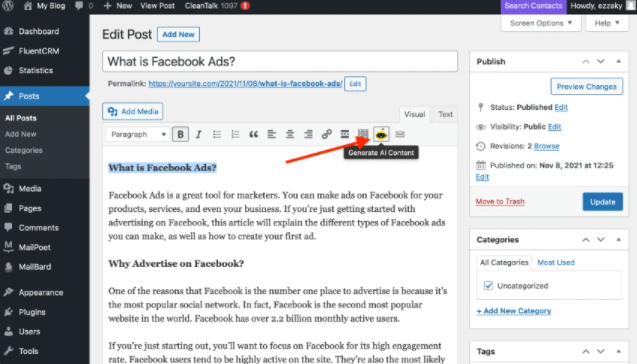637x364 pixels.
Task: Open Categories submenu in sidebar
Action: 24,150
